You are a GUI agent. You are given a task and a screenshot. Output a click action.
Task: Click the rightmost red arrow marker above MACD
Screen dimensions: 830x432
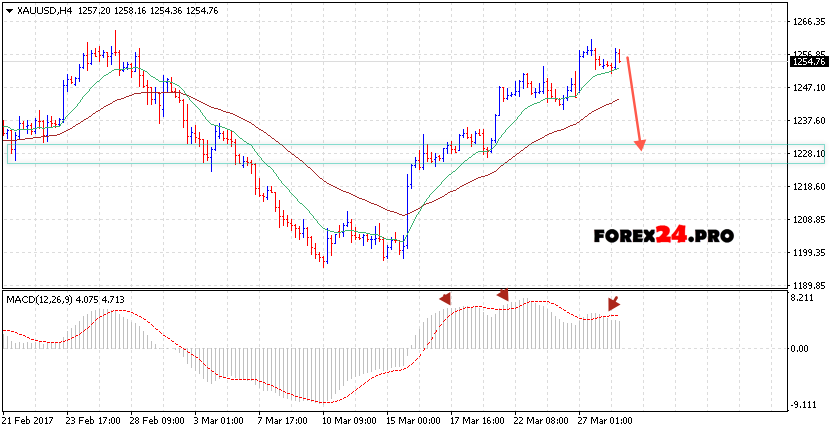(613, 303)
